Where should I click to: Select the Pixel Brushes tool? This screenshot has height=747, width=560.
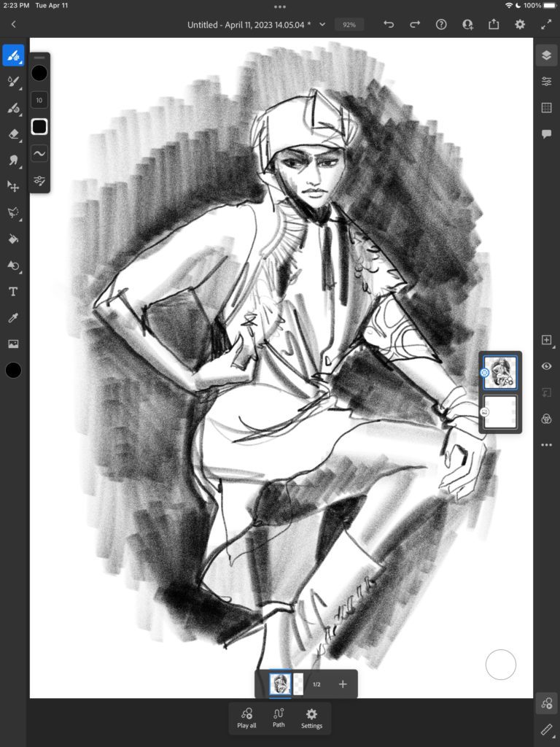tap(13, 55)
